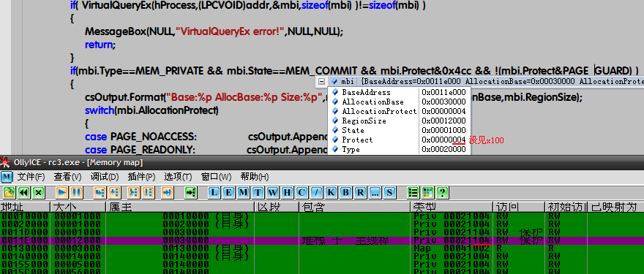Click the 属主 column header

(x=180, y=207)
